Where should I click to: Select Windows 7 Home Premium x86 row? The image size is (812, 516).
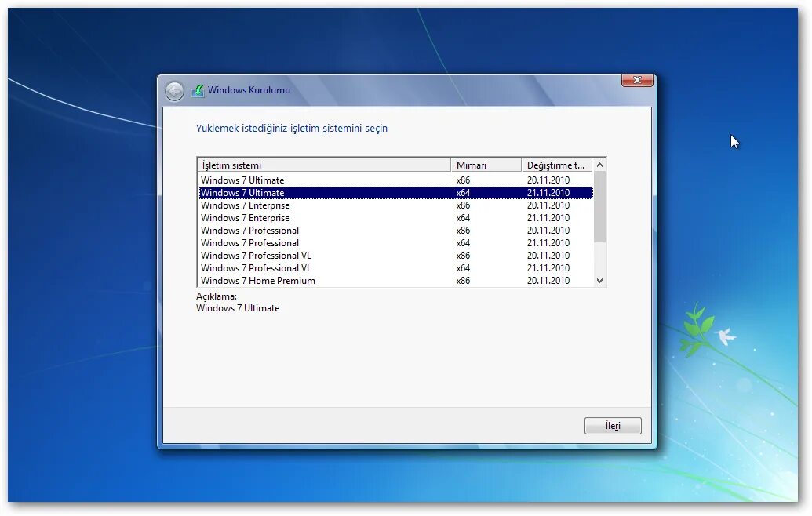point(395,281)
